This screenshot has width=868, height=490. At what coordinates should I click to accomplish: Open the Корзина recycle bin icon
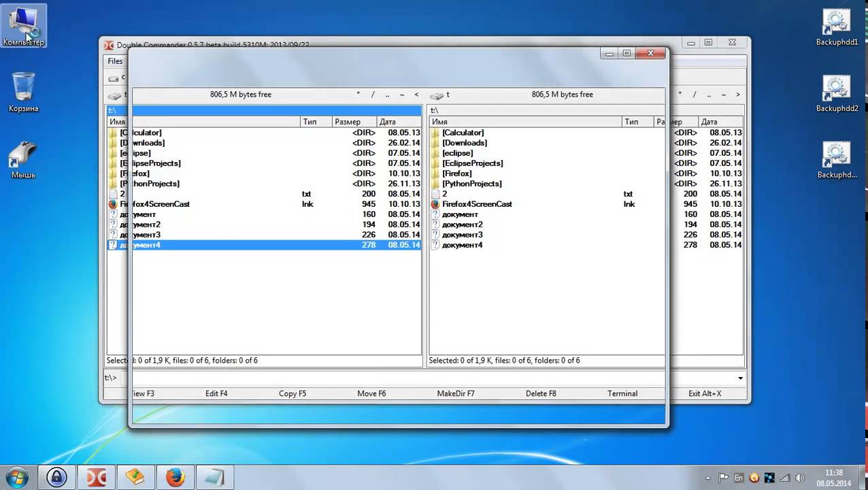(x=23, y=92)
